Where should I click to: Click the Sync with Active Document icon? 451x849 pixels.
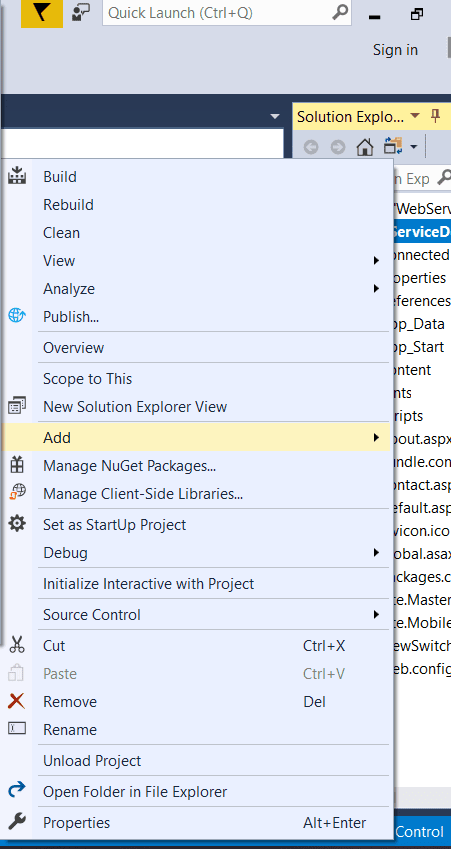tap(393, 146)
